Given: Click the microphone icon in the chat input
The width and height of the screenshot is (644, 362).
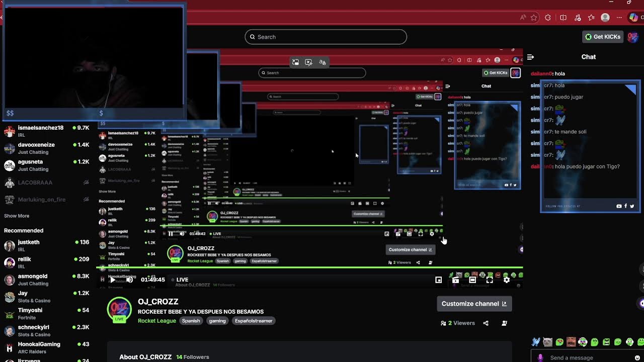Looking at the screenshot, I should [x=540, y=357].
